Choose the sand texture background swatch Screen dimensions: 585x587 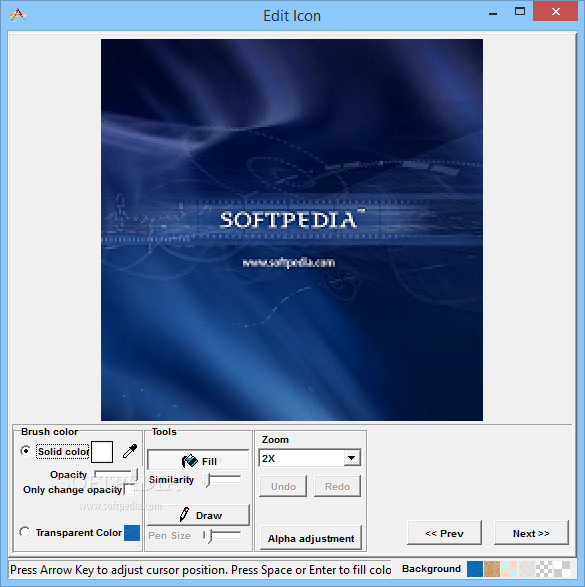point(492,569)
